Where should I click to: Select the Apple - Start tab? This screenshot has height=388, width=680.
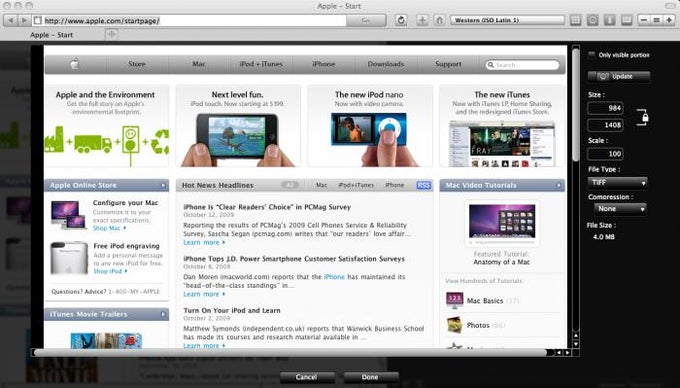click(x=52, y=35)
